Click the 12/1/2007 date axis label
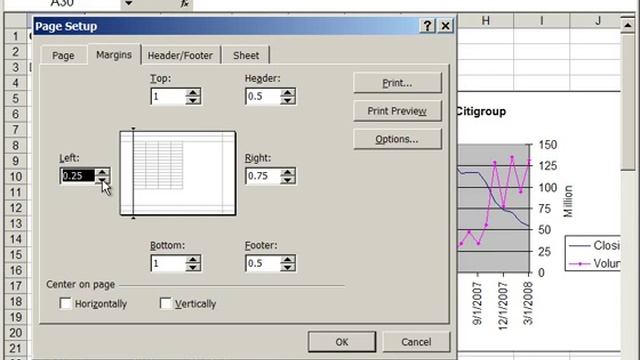640x360 pixels. point(503,306)
